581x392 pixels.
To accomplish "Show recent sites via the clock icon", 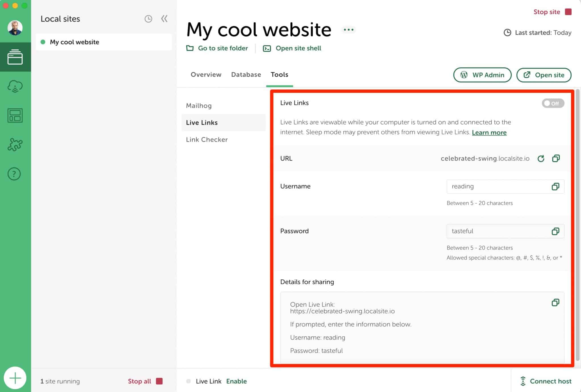I will pos(148,19).
